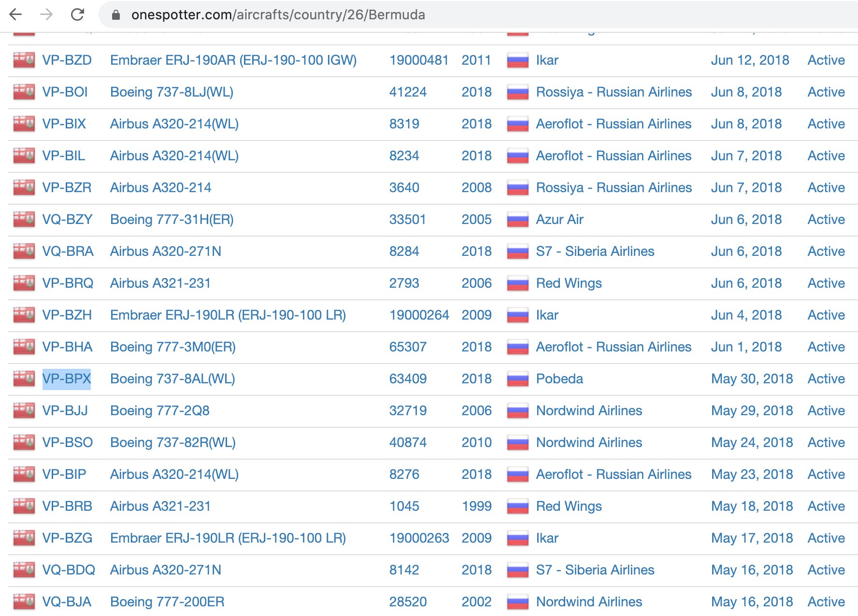Click the Jun 12, 2018 date

(750, 60)
